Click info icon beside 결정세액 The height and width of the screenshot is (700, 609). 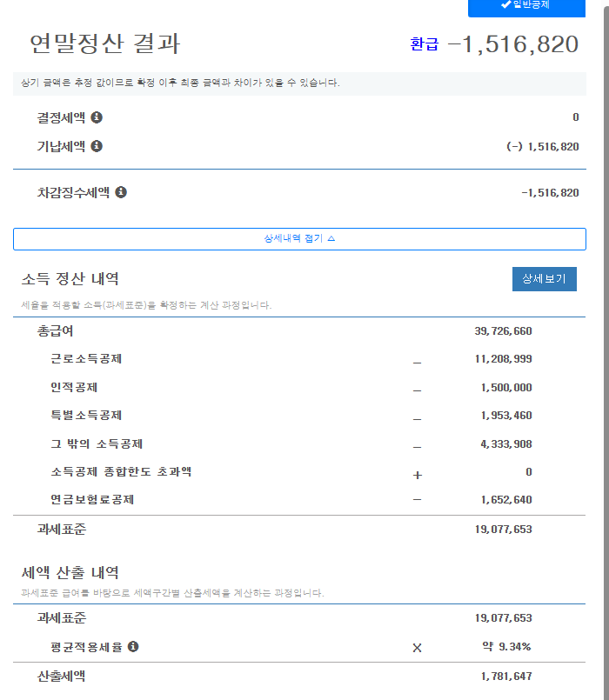(97, 117)
